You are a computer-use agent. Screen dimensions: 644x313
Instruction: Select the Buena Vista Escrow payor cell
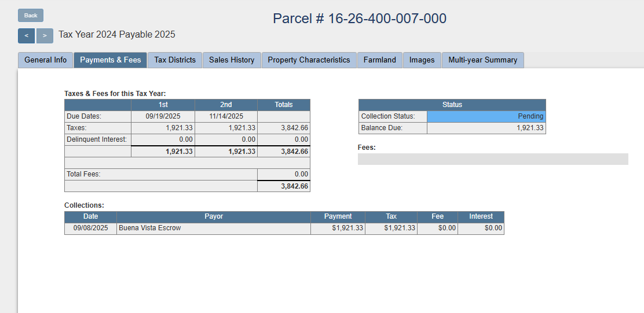click(213, 229)
